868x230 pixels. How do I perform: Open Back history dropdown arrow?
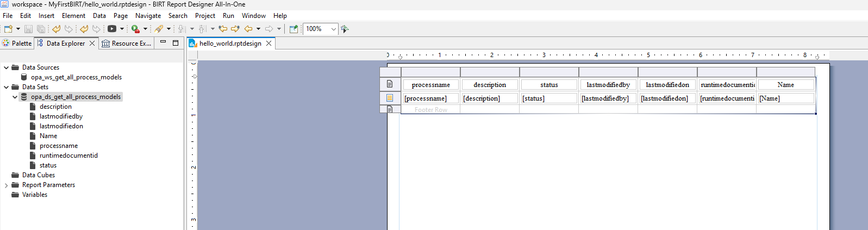(258, 29)
